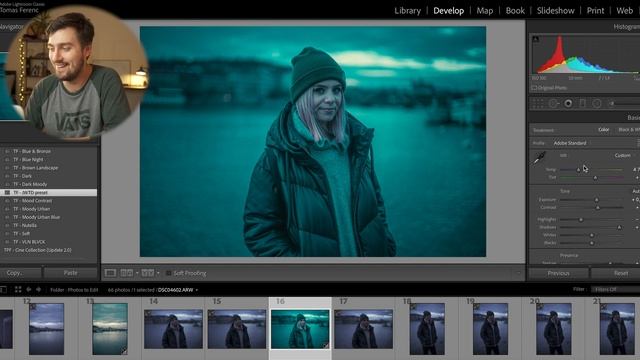Open the Filters Off filter dropdown
640x360 pixels.
(x=615, y=289)
